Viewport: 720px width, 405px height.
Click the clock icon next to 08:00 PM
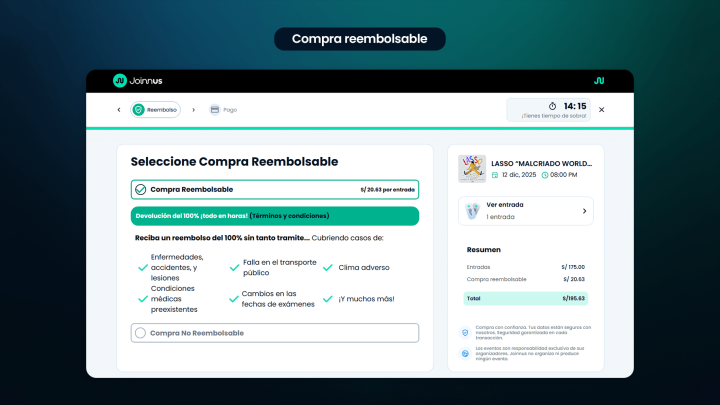tap(545, 175)
